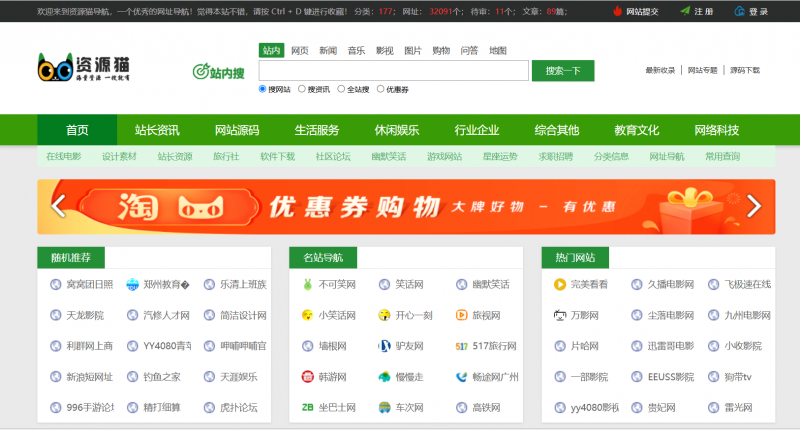Select the 搜网站 radio button
800x430 pixels.
263,90
